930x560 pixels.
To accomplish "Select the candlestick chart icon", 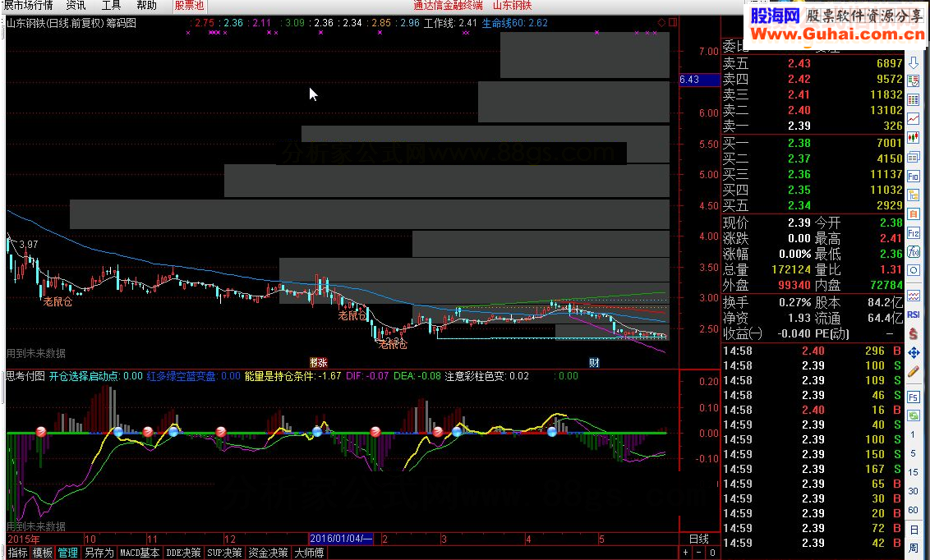I will (x=914, y=138).
